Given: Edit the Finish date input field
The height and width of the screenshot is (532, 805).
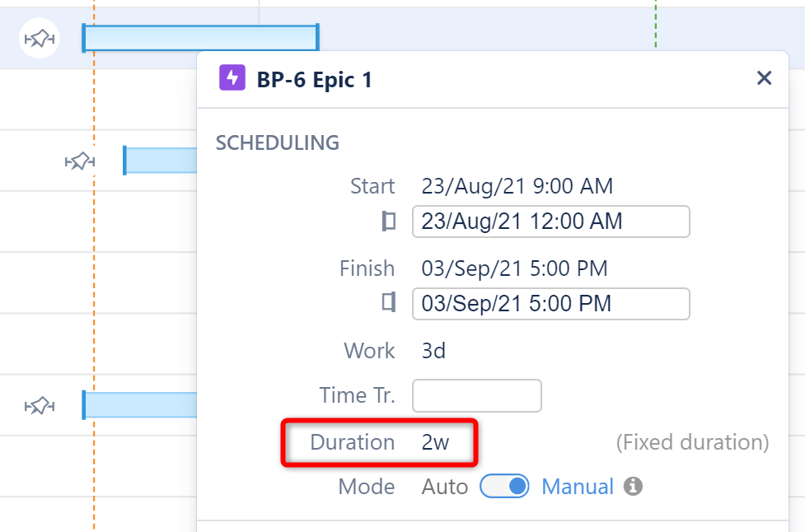Looking at the screenshot, I should click(x=550, y=304).
